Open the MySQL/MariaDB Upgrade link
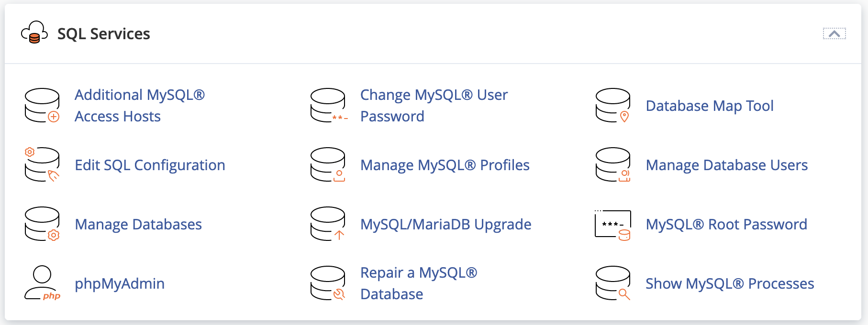Viewport: 868px width, 325px height. (x=445, y=224)
